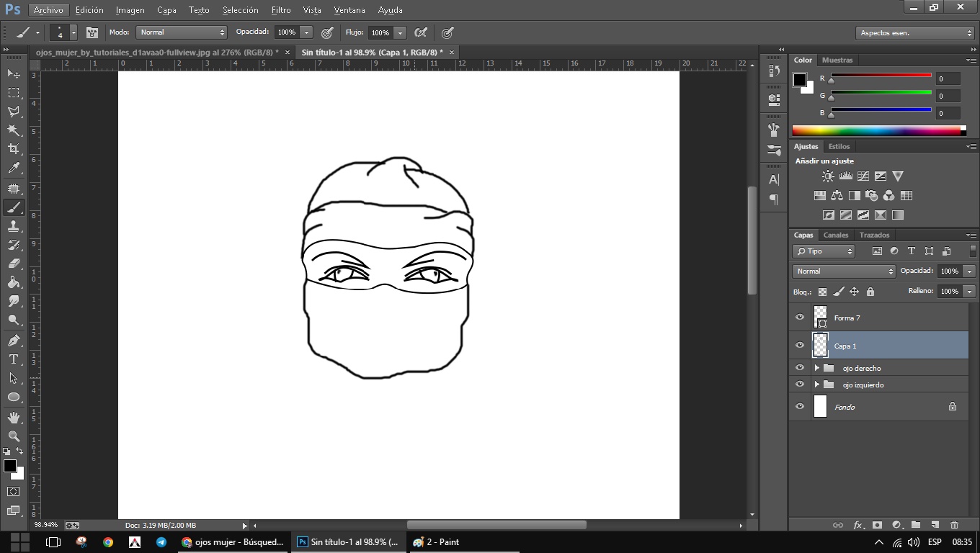
Task: Switch to the Trazados tab
Action: click(x=874, y=235)
